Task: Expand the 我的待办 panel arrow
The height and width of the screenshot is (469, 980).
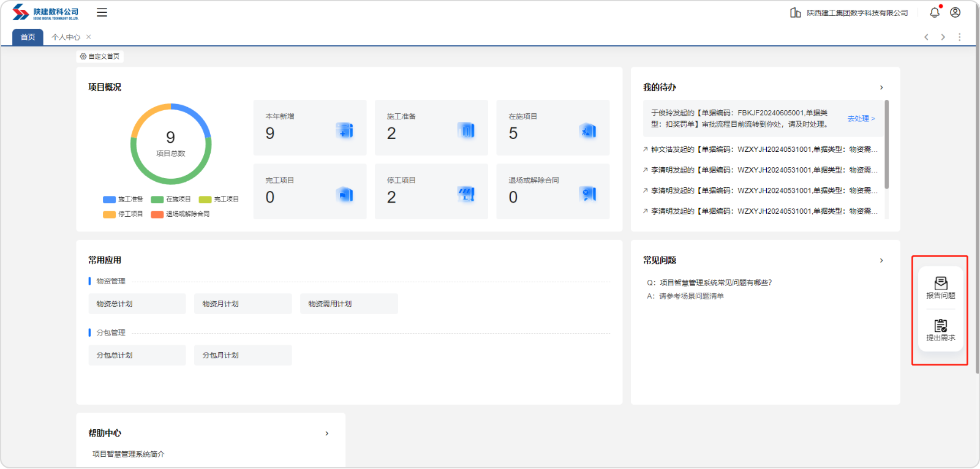Action: [x=881, y=88]
